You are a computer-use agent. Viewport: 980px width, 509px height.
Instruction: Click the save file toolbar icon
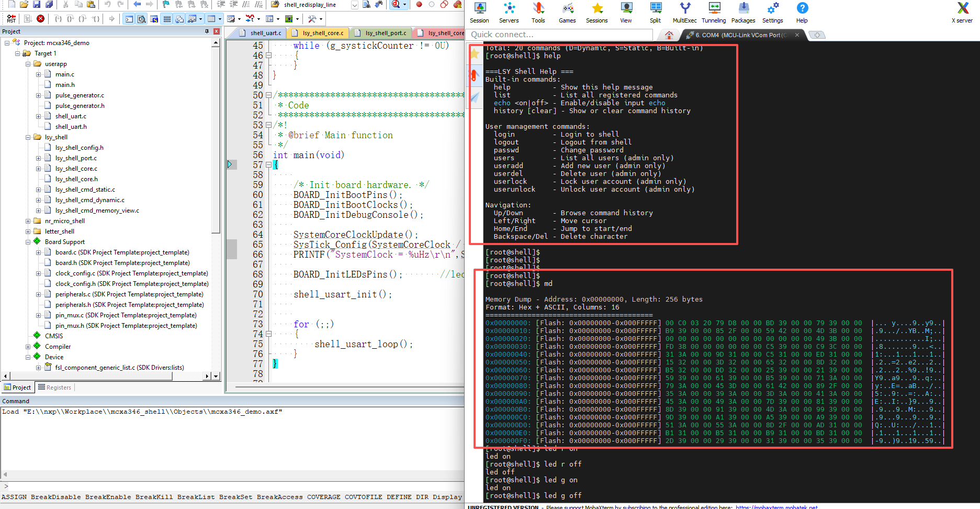pos(37,5)
